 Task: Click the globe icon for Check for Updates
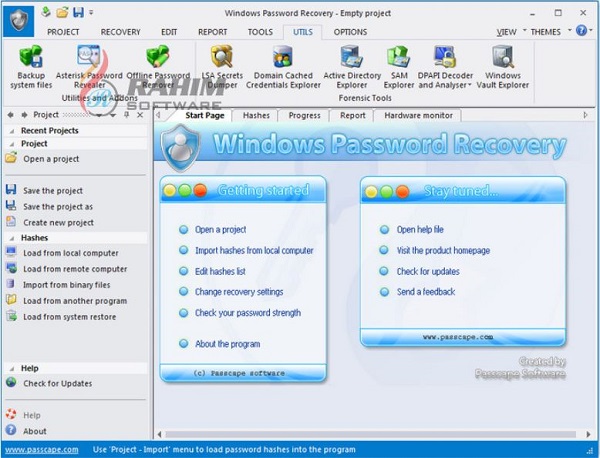[11, 382]
